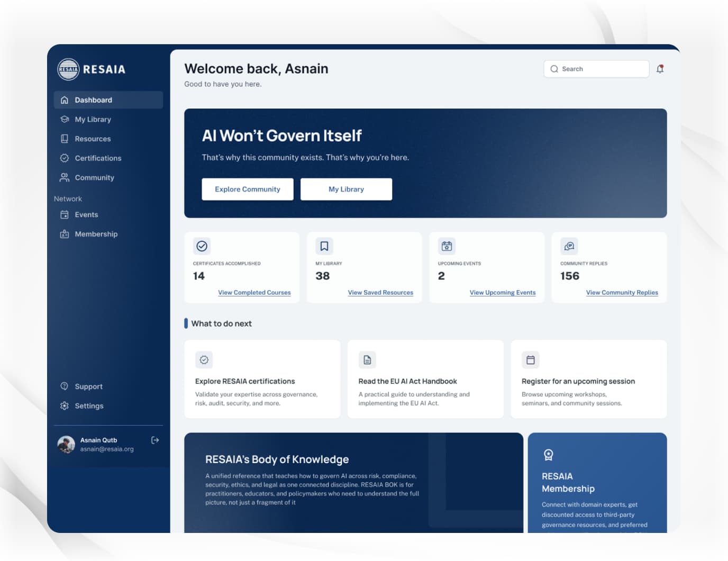Click the Certifications badge icon in sidebar
Viewport: 728px width, 561px height.
click(65, 158)
